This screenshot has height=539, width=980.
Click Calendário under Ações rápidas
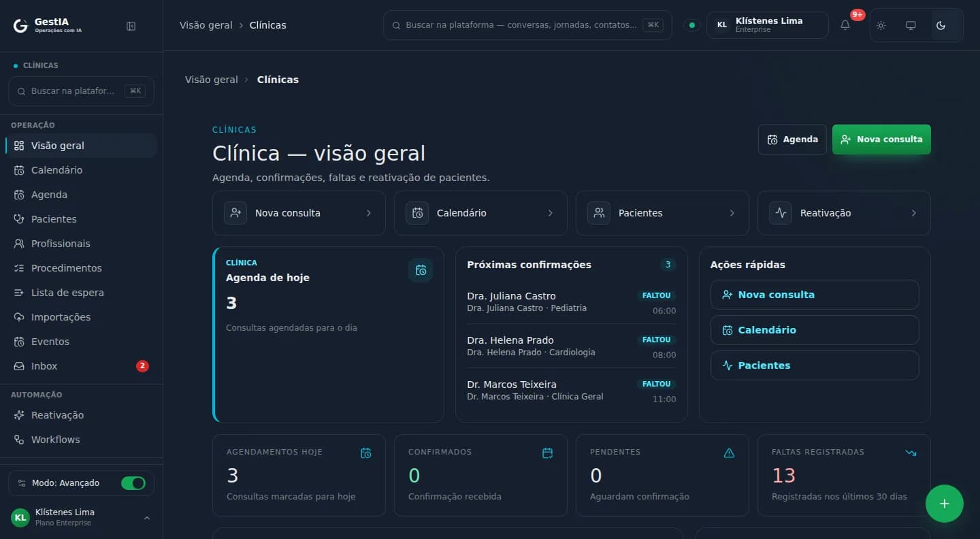[815, 330]
